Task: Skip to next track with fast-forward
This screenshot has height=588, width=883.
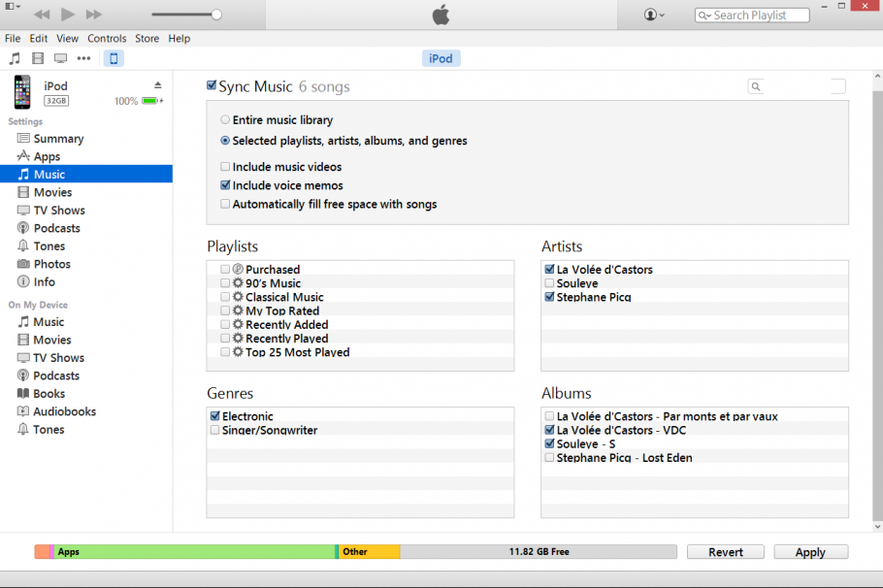Action: pos(94,15)
